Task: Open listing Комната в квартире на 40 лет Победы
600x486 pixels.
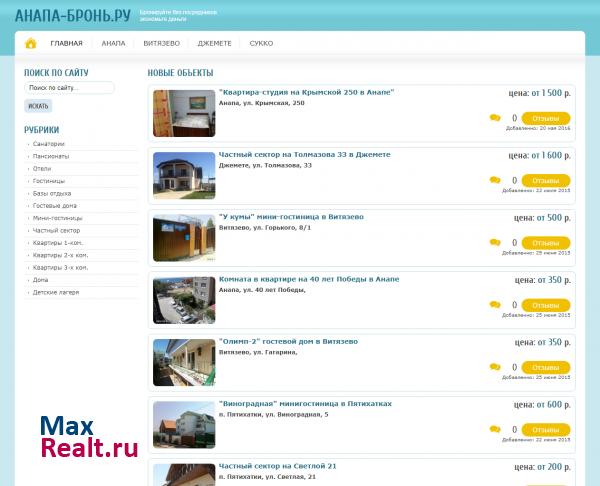Action: [x=309, y=279]
